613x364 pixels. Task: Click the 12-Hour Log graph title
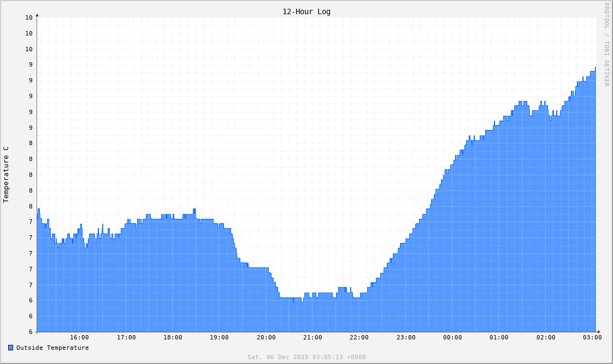pos(306,11)
